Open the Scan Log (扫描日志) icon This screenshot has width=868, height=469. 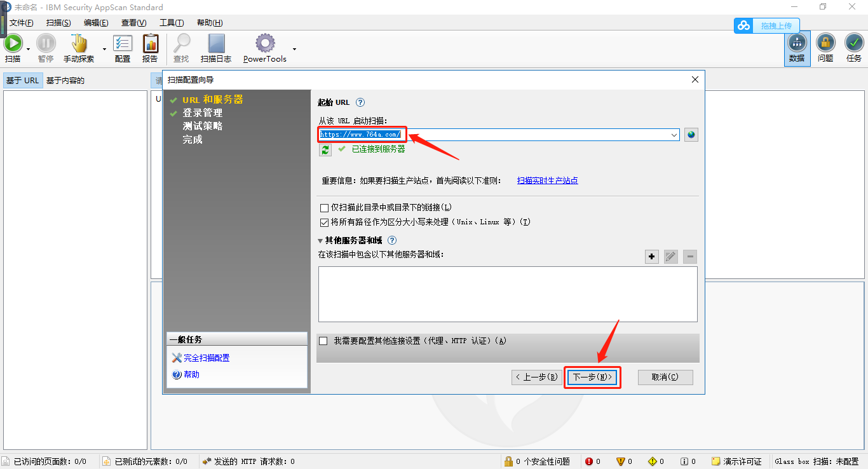pyautogui.click(x=216, y=43)
